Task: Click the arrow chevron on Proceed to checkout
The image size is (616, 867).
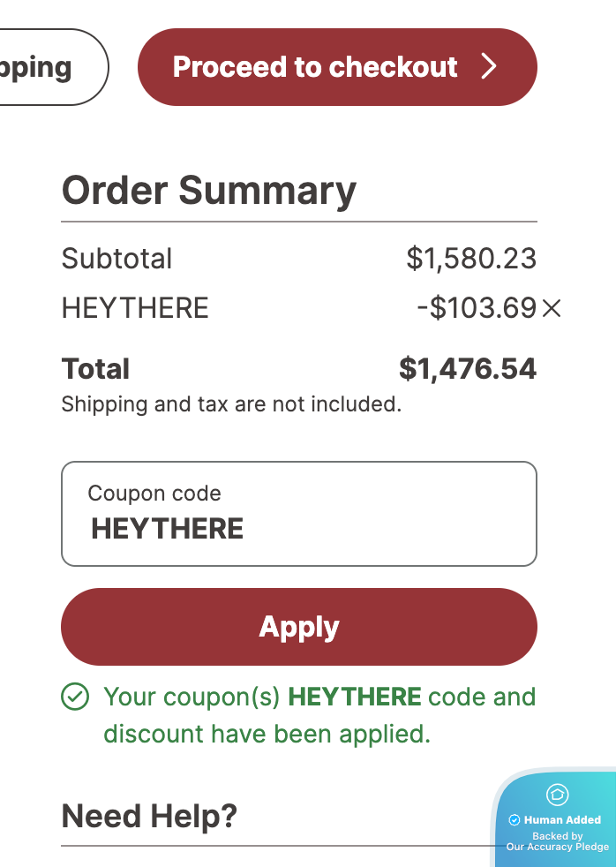Action: tap(490, 67)
